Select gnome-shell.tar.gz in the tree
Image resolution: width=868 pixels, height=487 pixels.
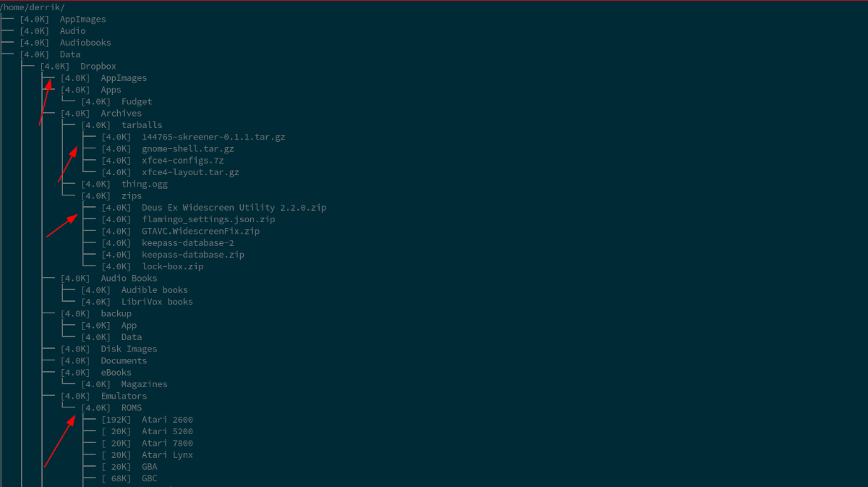tap(188, 149)
